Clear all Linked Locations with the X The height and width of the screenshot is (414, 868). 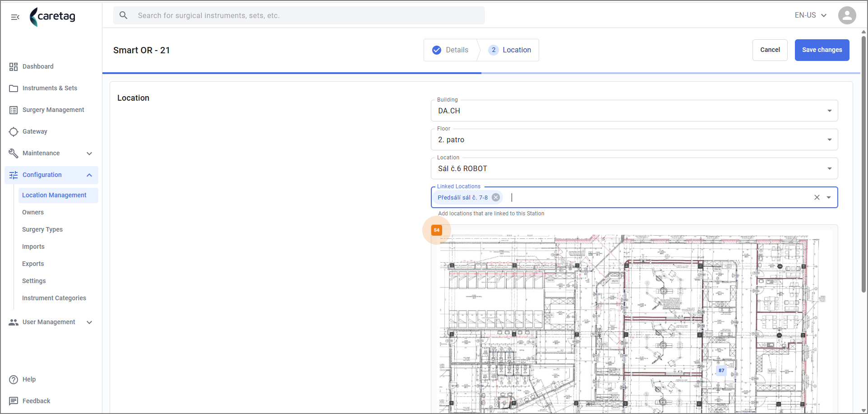point(817,197)
